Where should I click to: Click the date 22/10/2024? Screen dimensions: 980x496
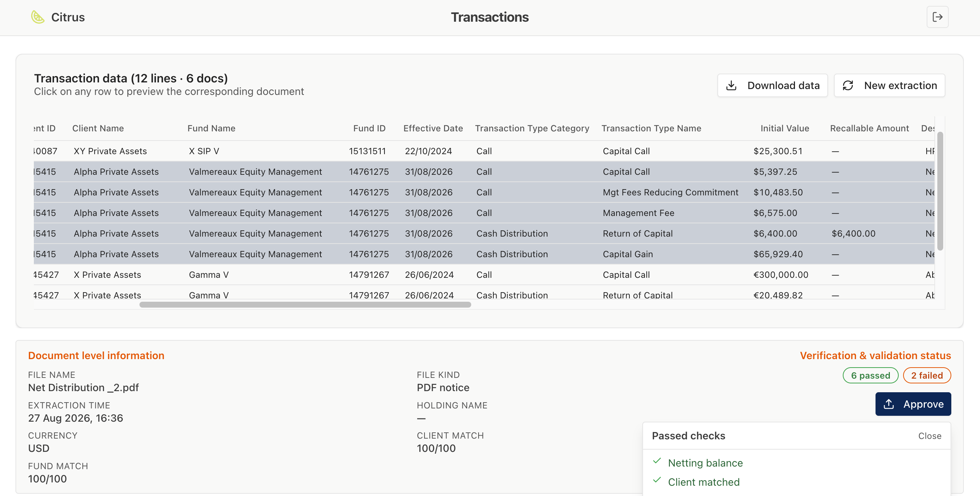click(428, 151)
